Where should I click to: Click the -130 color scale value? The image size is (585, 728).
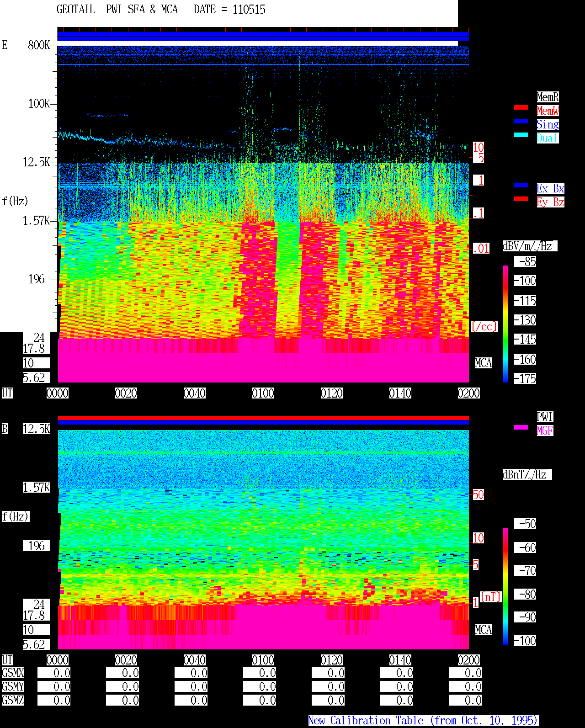click(525, 320)
